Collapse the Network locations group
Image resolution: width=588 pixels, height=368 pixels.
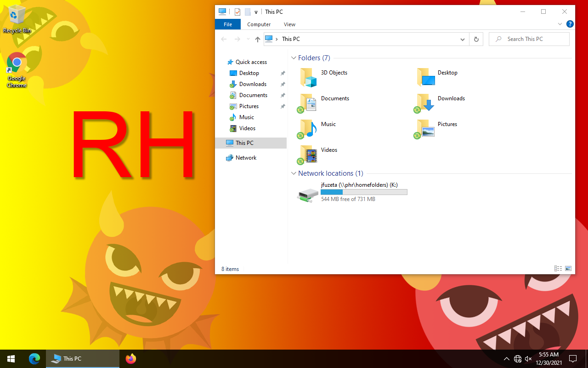[x=294, y=173]
